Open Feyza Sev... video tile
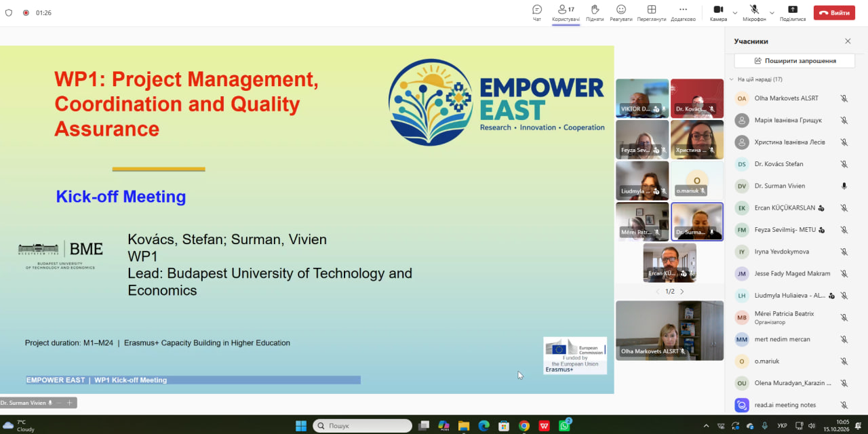Screen dimensions: 868x434 click(x=642, y=140)
